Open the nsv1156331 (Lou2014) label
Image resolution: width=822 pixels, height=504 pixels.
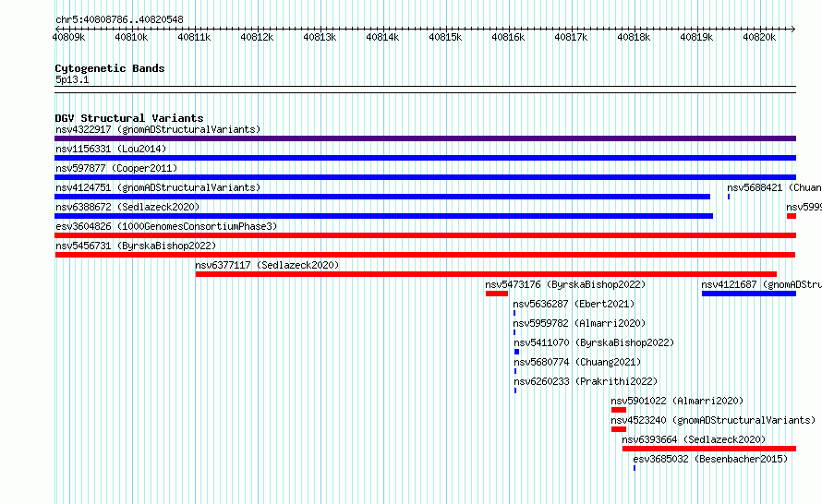coord(111,149)
